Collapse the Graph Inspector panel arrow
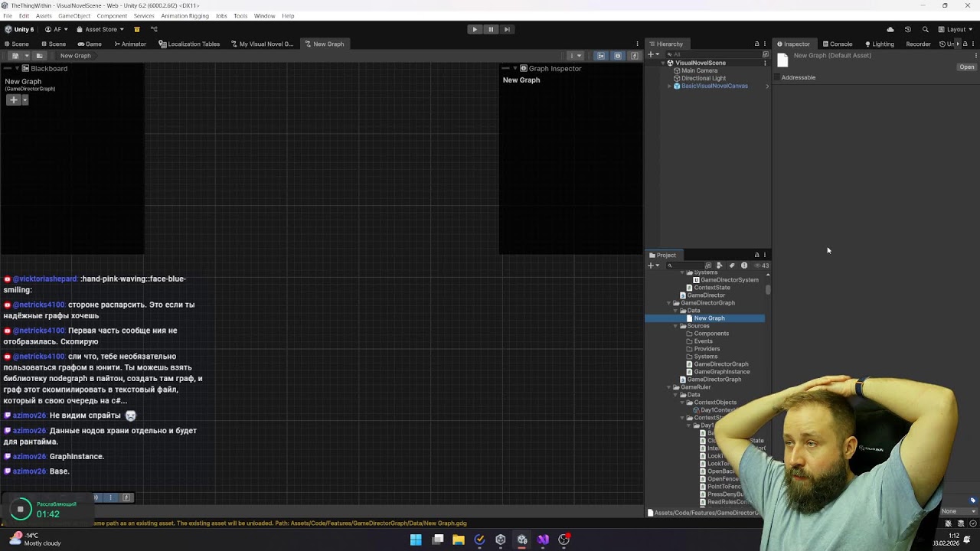 [x=514, y=68]
